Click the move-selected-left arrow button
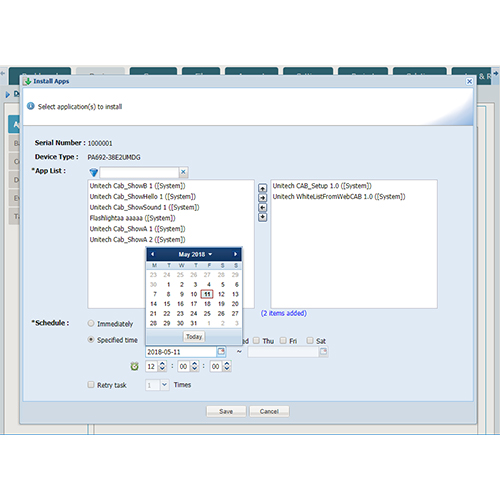 pyautogui.click(x=263, y=207)
